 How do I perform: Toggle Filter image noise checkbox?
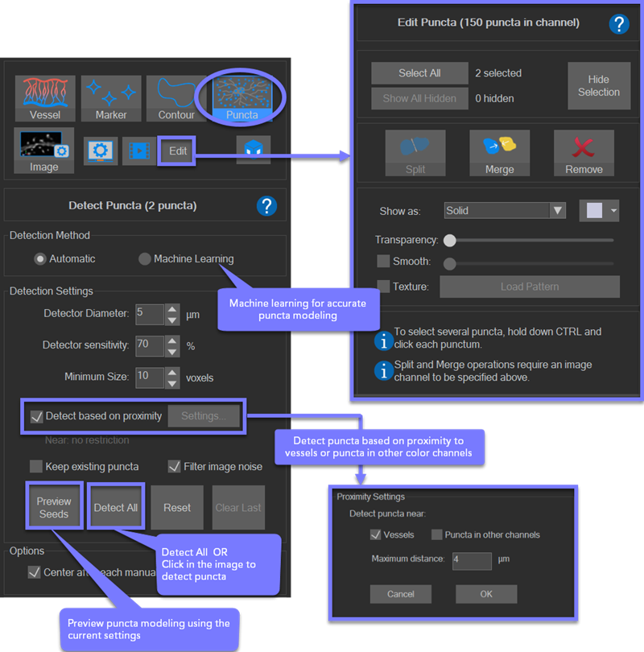(x=174, y=467)
